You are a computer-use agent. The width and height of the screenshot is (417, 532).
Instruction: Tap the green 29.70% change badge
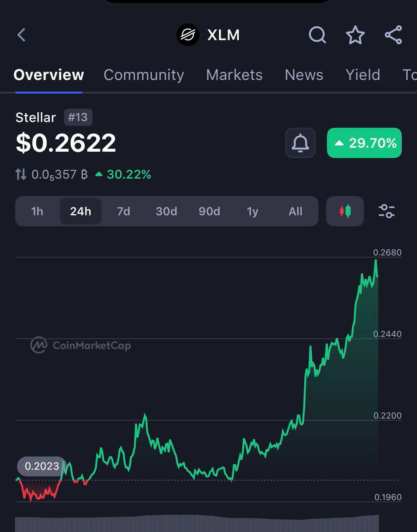364,143
